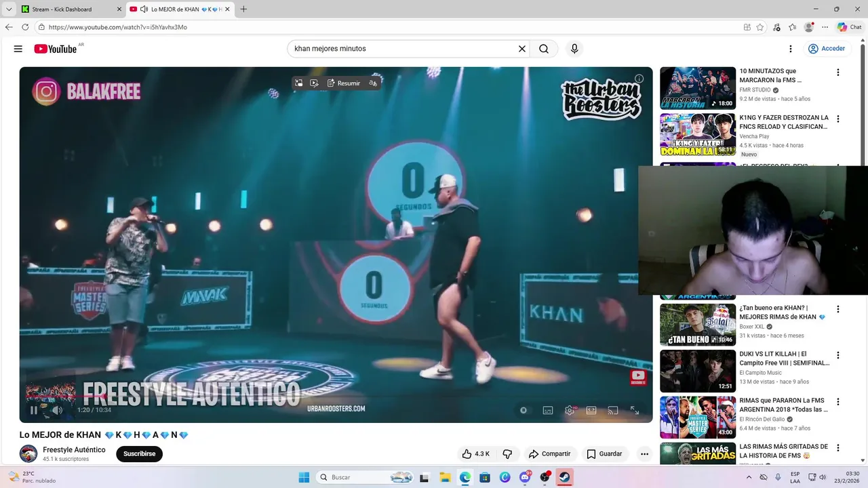Open more actions below video

click(644, 454)
